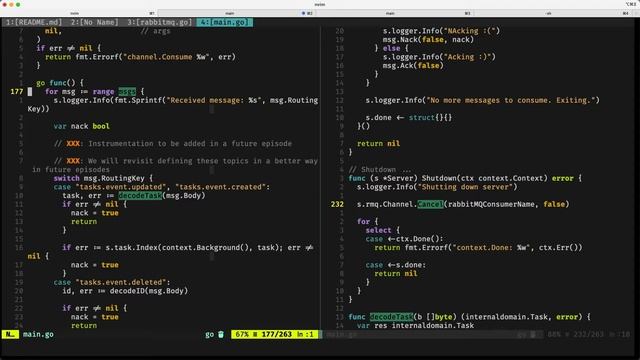The image size is (640, 360).
Task: Click the highlighted 'Cancel' method call
Action: click(x=430, y=204)
